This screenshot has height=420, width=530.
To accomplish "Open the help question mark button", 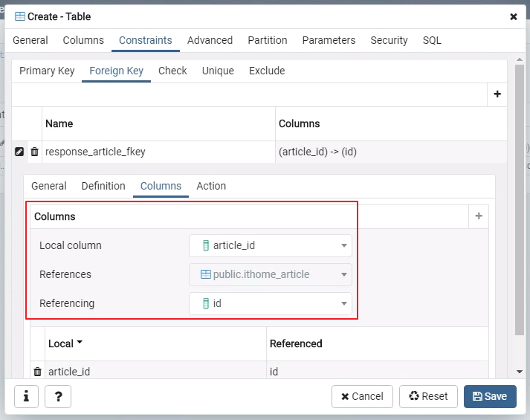I will 58,396.
